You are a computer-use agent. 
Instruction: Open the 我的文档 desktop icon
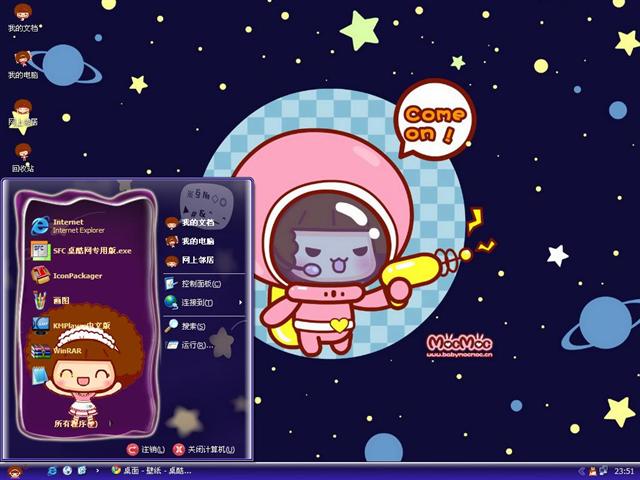coord(23,18)
